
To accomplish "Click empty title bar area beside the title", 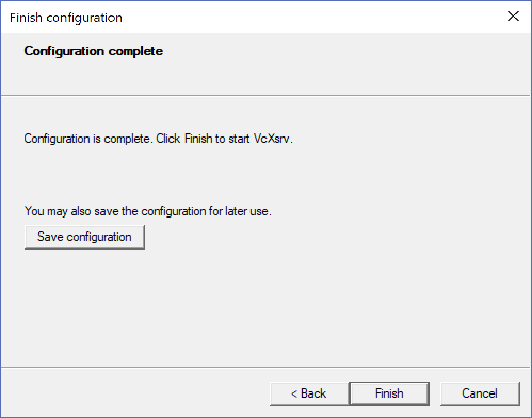I will tap(305, 17).
